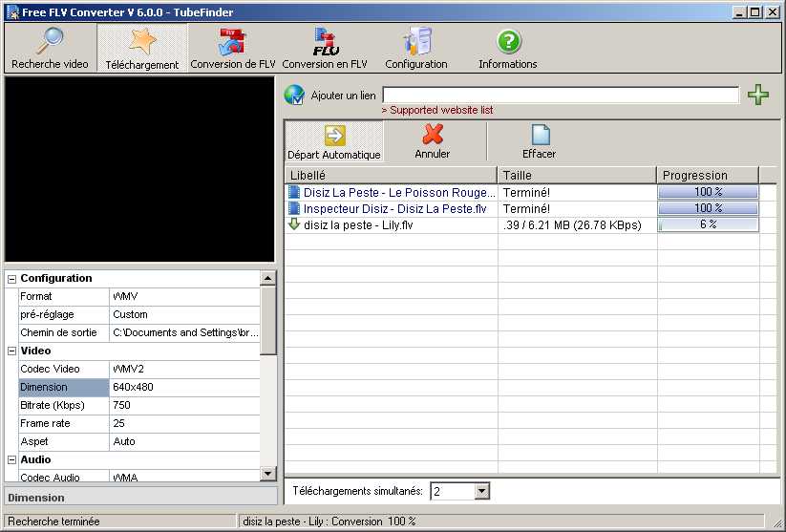Open Informations help icon
Viewport: 786px width, 532px height.
(508, 48)
